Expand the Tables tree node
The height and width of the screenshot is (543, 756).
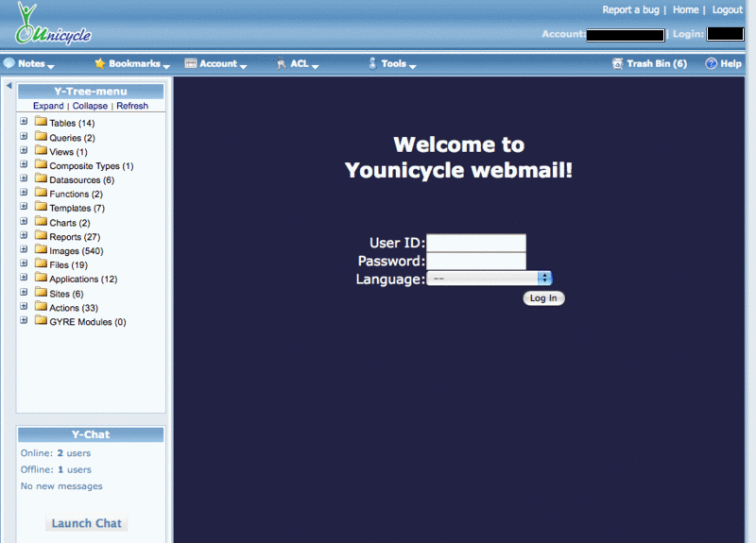point(24,123)
